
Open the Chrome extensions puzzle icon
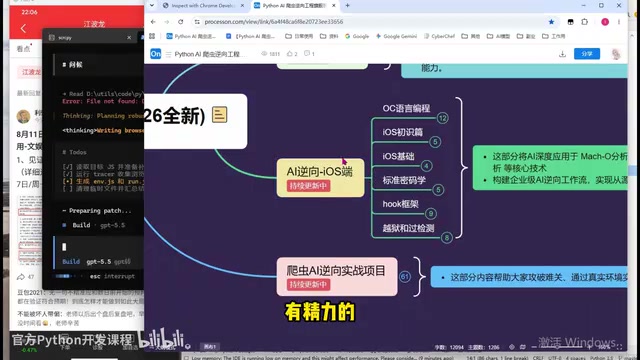pyautogui.click(x=584, y=22)
